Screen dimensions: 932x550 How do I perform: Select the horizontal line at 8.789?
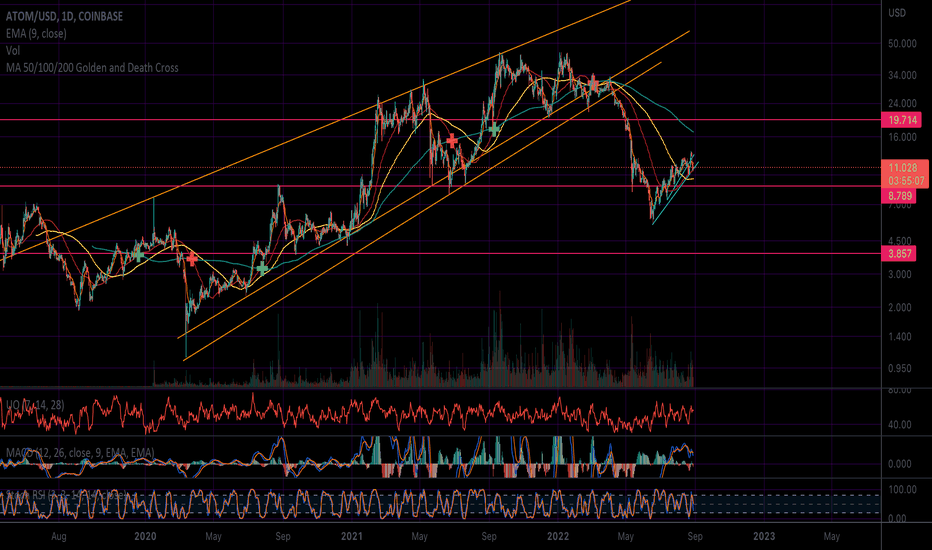click(x=440, y=187)
